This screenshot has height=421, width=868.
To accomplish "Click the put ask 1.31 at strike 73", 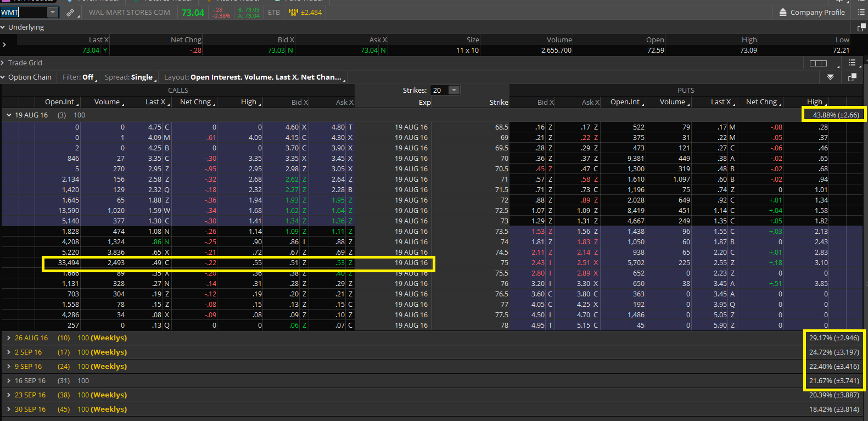I will tap(583, 221).
